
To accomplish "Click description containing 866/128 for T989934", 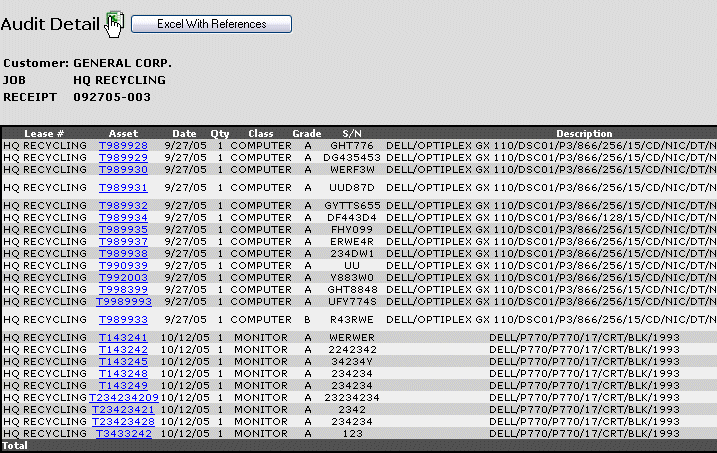I will tap(551, 218).
